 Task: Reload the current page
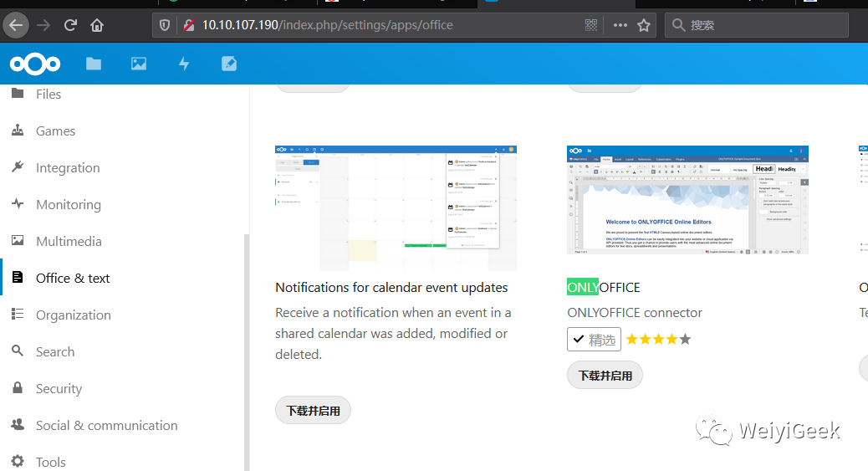click(x=70, y=25)
